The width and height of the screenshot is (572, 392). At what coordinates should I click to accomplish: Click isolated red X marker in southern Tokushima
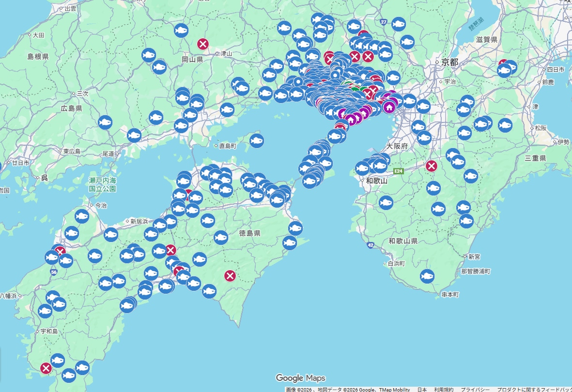pyautogui.click(x=230, y=276)
